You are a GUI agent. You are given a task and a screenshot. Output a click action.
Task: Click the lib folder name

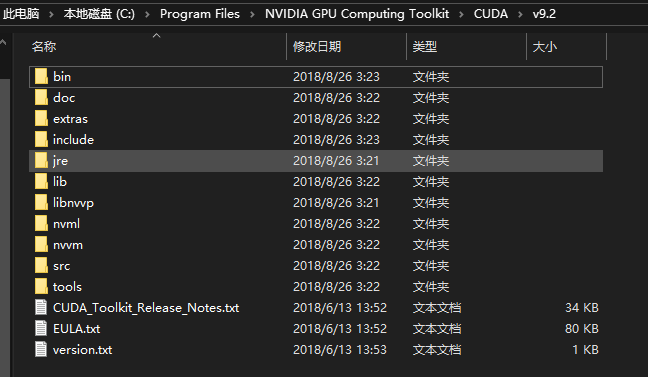point(60,181)
